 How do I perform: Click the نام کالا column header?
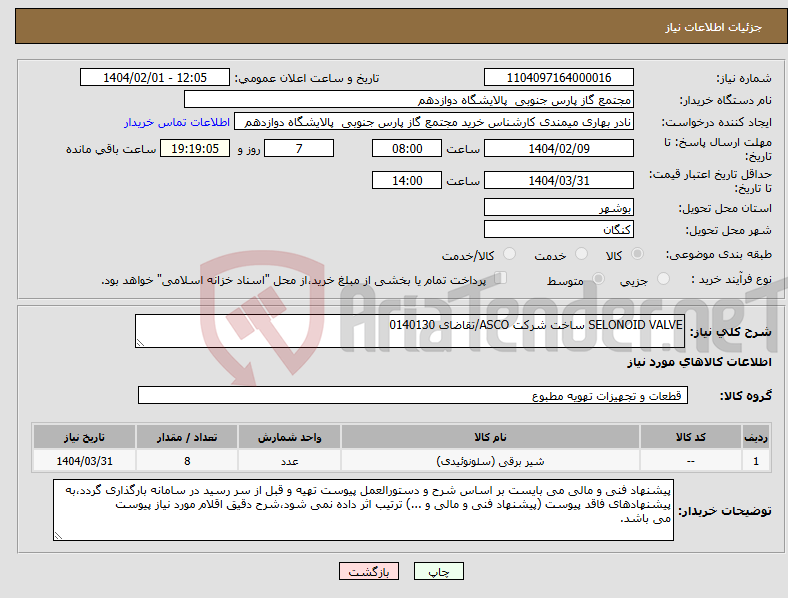[x=490, y=437]
